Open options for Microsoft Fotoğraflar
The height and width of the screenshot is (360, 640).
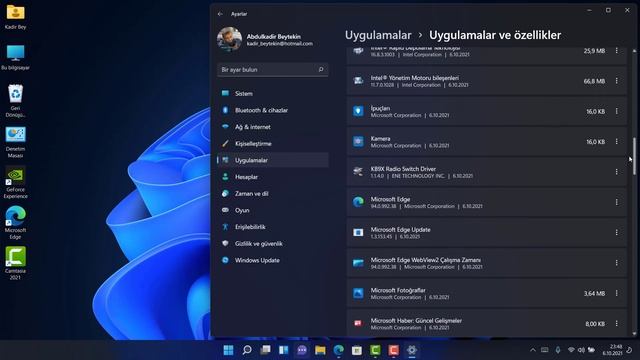click(616, 293)
